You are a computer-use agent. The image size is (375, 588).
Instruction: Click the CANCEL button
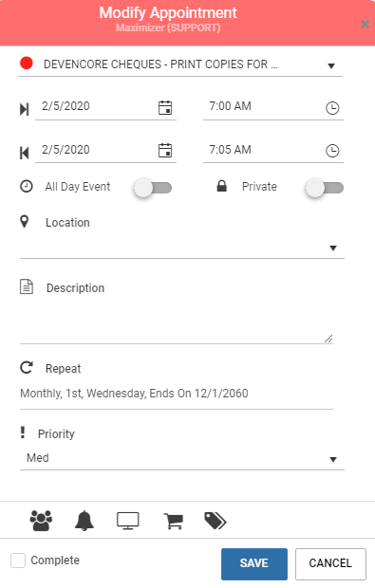pos(330,564)
